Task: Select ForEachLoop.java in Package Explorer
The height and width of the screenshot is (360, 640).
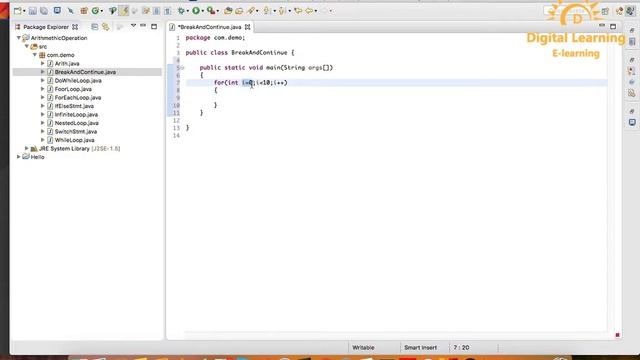Action: tap(78, 98)
